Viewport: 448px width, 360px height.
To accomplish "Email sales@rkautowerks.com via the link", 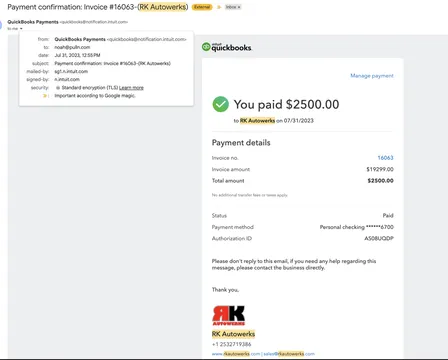I will (289, 354).
